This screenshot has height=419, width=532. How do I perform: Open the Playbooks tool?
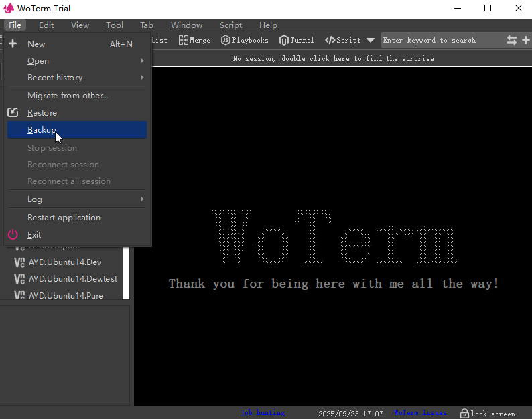245,40
